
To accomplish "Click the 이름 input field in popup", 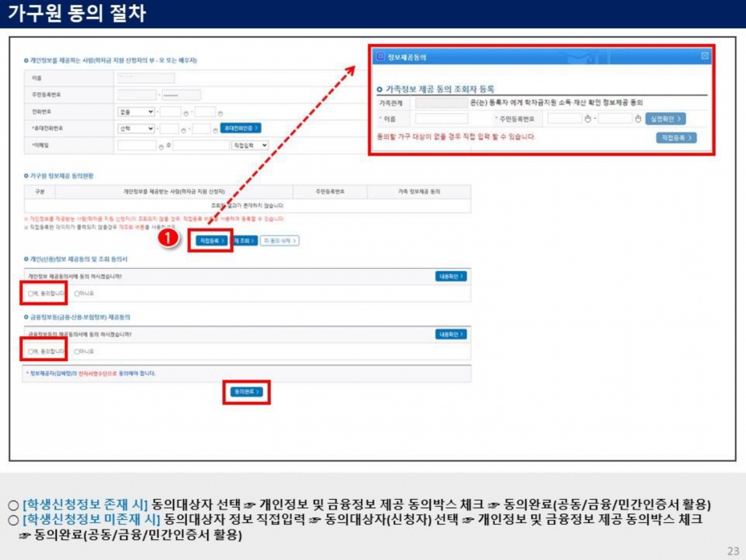I will point(441,119).
